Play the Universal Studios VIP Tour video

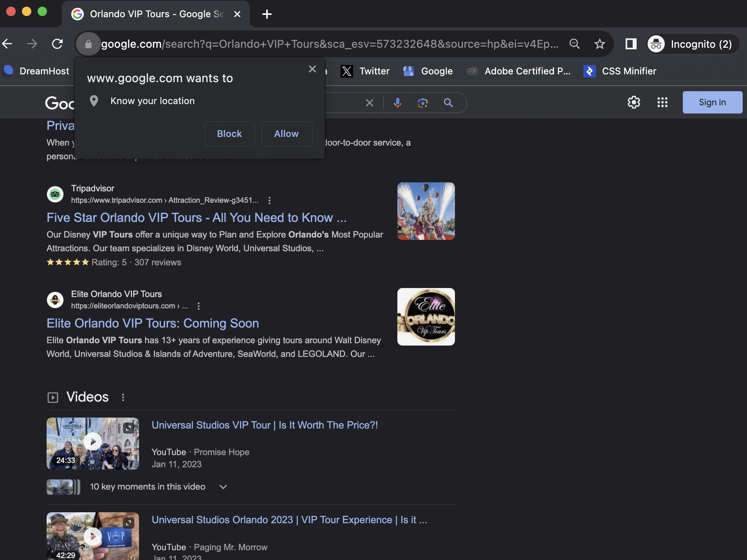point(93,443)
